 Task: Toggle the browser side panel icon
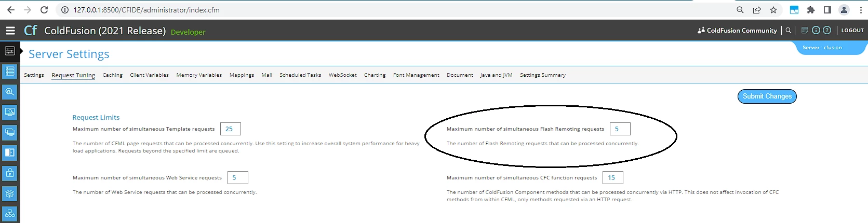[x=827, y=10]
